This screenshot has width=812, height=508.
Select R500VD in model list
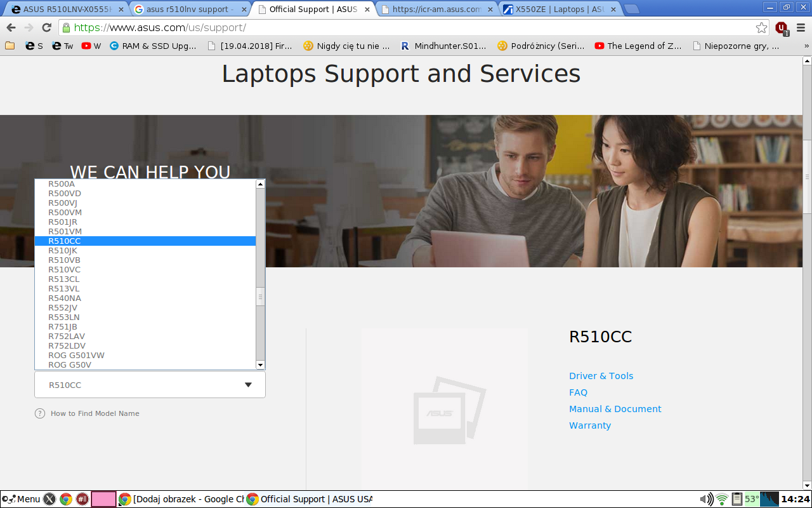coord(145,194)
